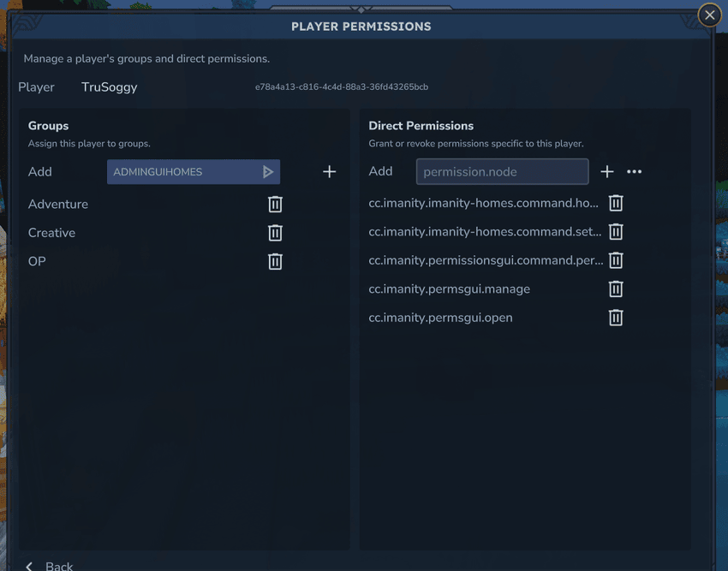Click the permission.node input field
Image resolution: width=728 pixels, height=571 pixels.
tap(502, 172)
